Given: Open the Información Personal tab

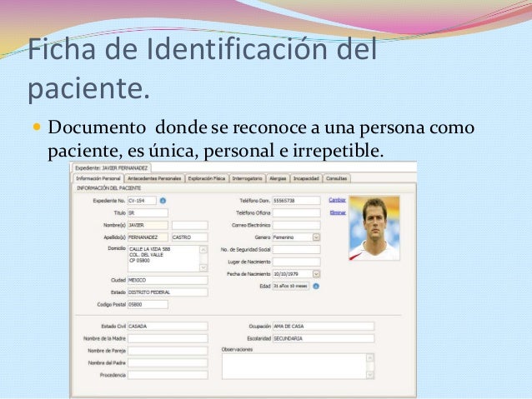Looking at the screenshot, I should click(x=98, y=178).
